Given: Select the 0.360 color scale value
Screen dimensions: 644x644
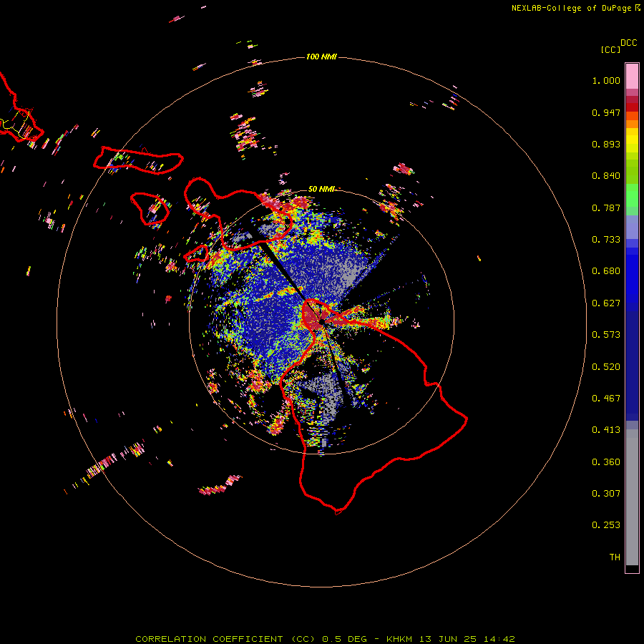Looking at the screenshot, I should (x=606, y=462).
